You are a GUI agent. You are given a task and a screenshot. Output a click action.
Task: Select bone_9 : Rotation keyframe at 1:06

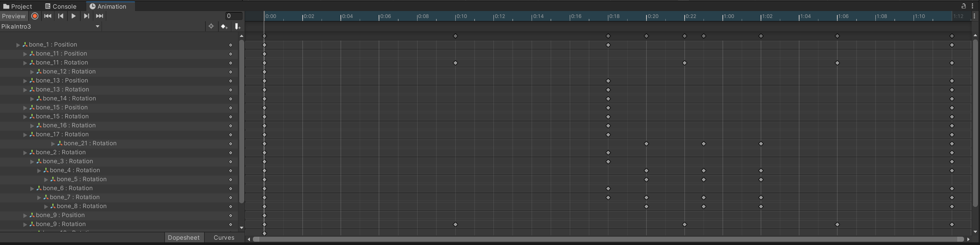click(x=837, y=224)
